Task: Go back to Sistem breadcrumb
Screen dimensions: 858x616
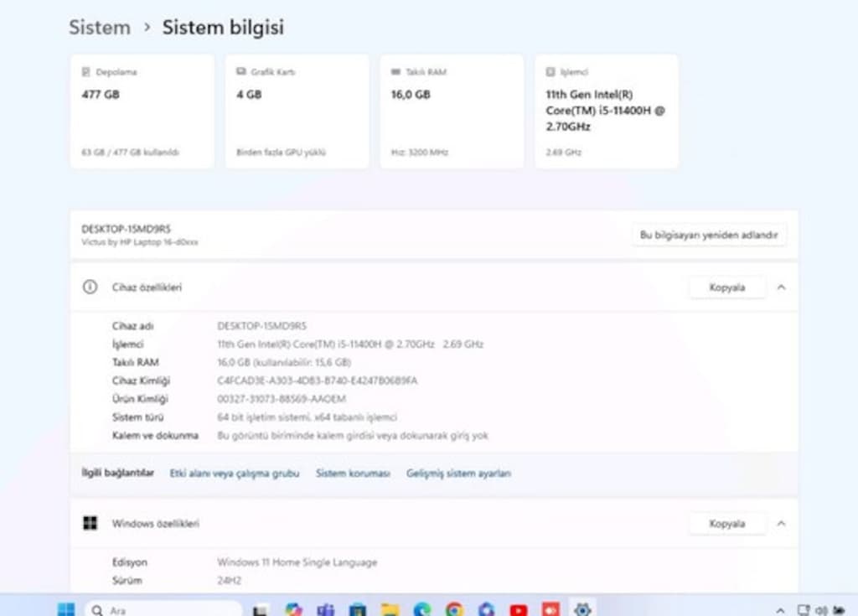Action: [100, 28]
